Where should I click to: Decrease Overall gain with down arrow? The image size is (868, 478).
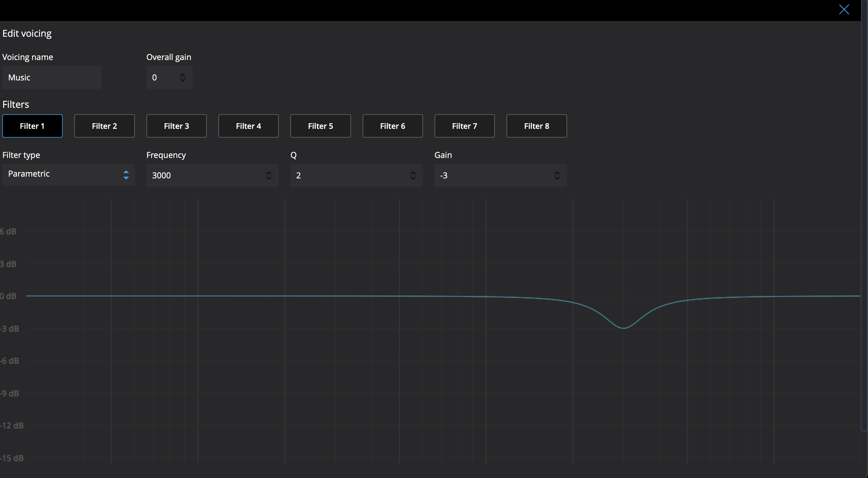[x=183, y=80]
